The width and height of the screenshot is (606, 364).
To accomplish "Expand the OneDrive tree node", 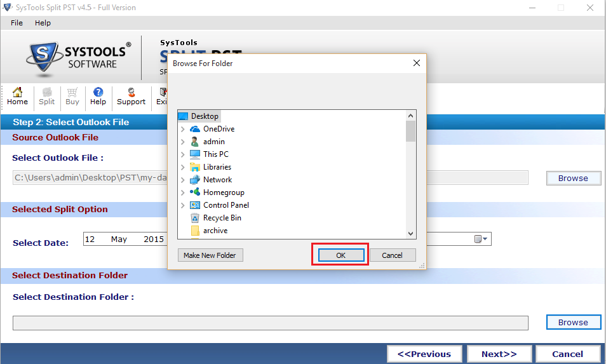I will [183, 129].
